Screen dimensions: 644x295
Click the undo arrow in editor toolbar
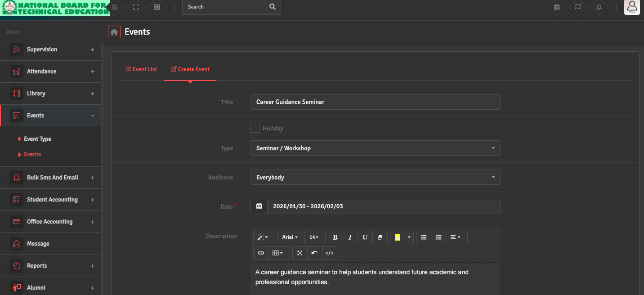click(315, 253)
